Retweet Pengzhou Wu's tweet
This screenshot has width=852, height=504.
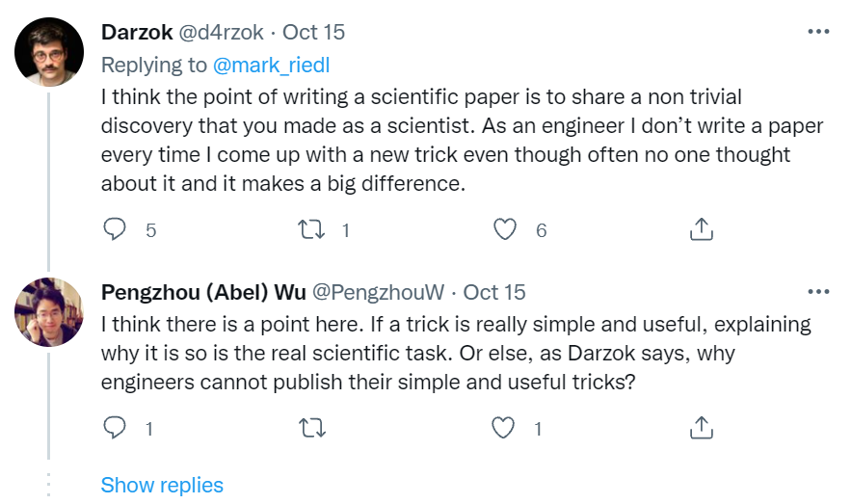(x=311, y=428)
